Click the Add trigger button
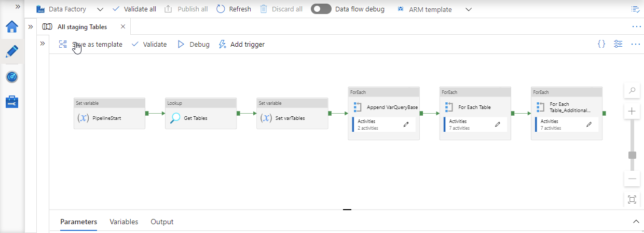Image resolution: width=644 pixels, height=233 pixels. coord(241,45)
